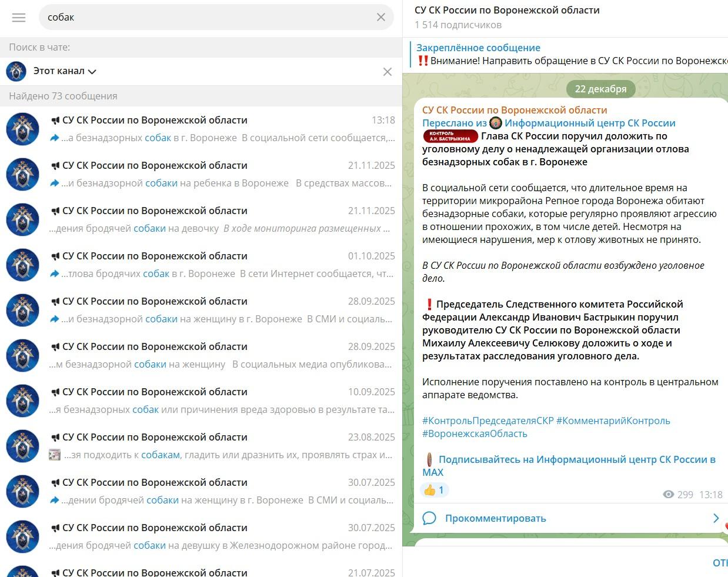The image size is (728, 577).
Task: Click the red exclamation icon in pinned message
Action: 423,61
